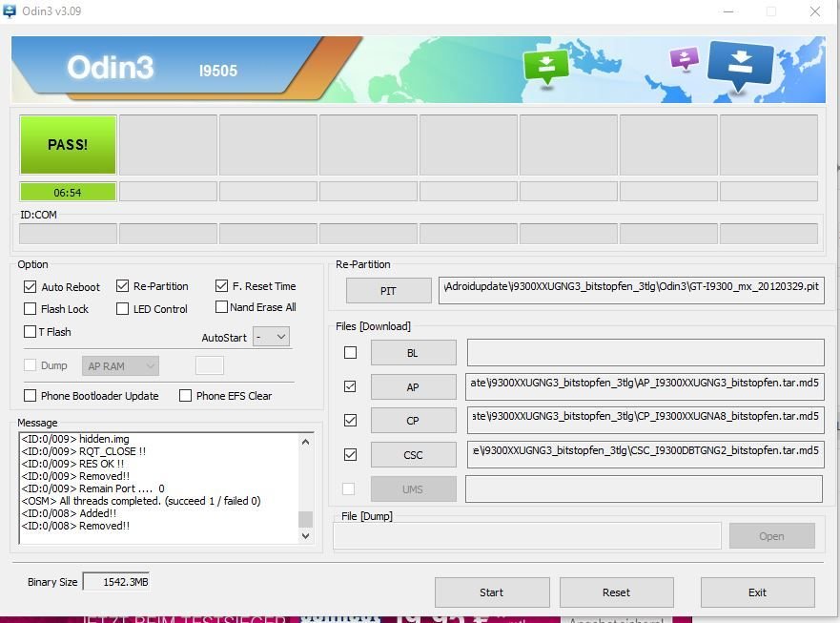
Task: Click the 'Remain Port .... 0' log line
Action: pos(93,488)
